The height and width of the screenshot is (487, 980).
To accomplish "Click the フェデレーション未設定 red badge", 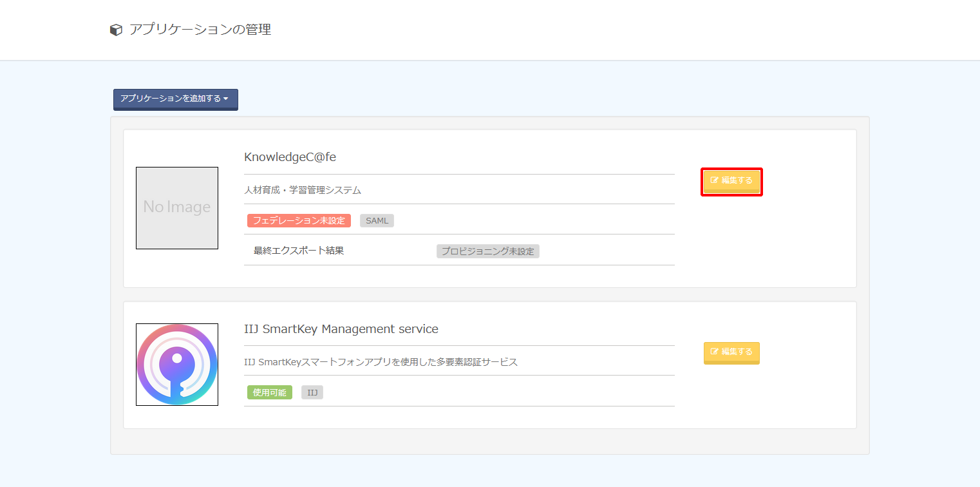I will (299, 221).
